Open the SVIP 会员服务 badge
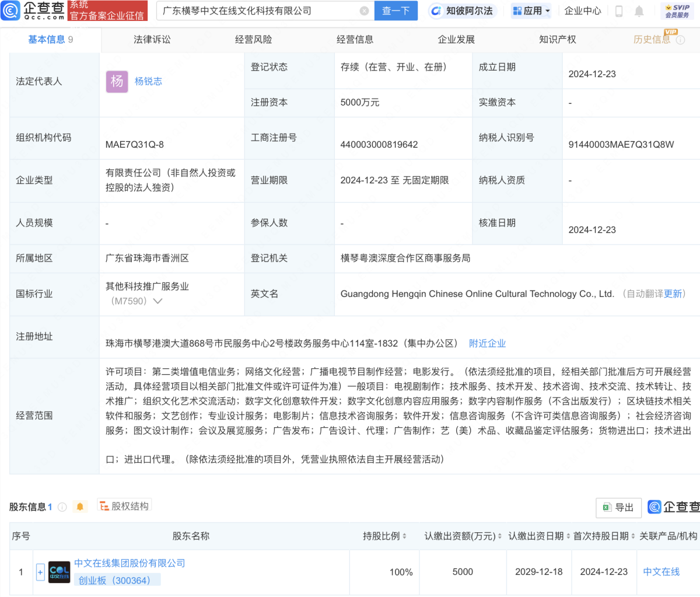 coord(677,11)
